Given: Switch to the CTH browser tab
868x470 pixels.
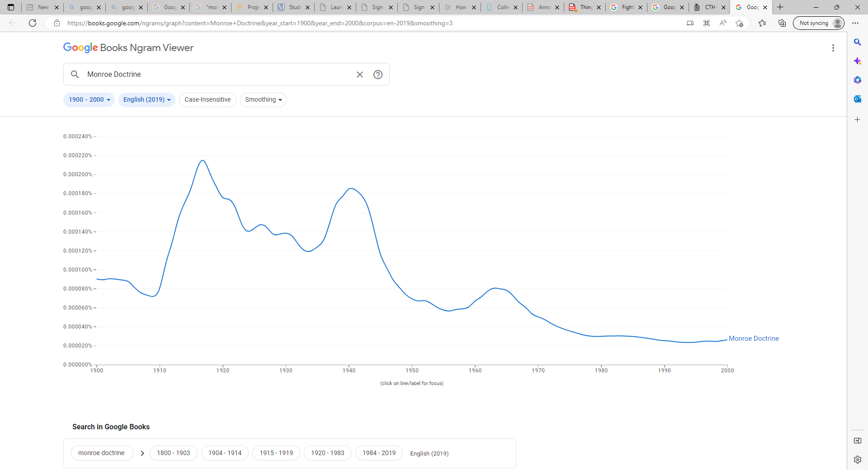Looking at the screenshot, I should coord(710,7).
